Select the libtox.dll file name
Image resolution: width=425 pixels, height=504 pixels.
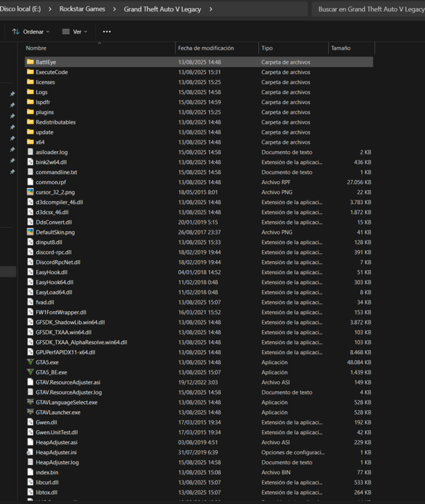click(46, 492)
